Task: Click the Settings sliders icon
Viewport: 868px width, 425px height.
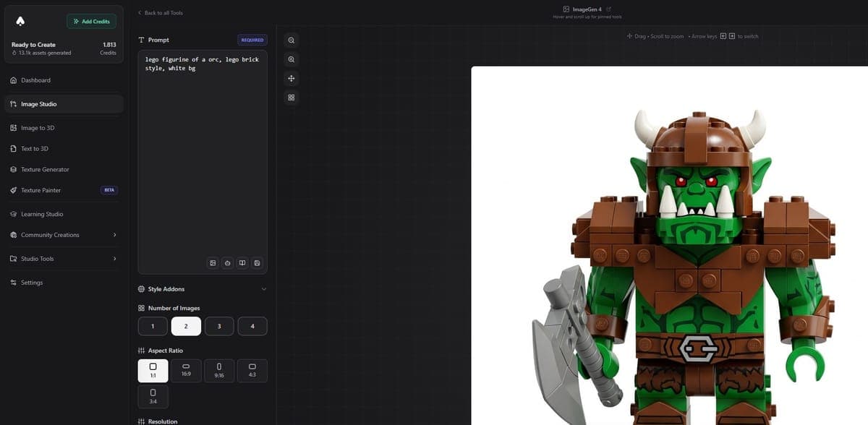Action: coord(14,283)
